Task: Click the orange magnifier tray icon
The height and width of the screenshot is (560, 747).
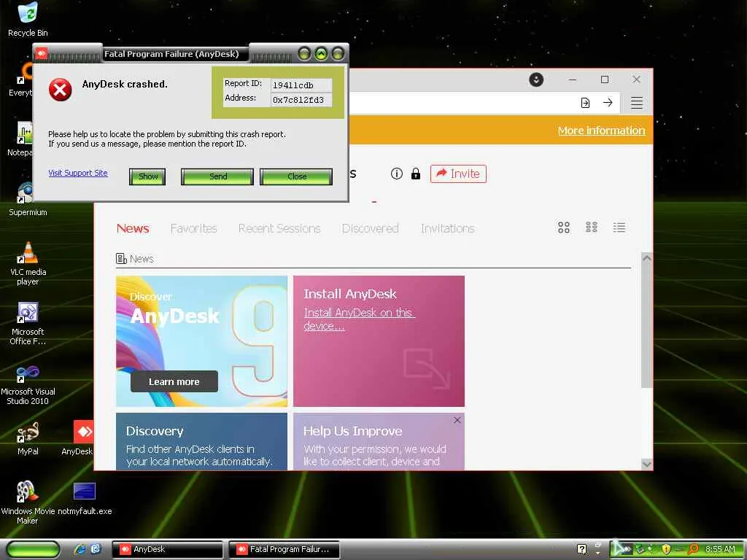Action: pyautogui.click(x=693, y=549)
